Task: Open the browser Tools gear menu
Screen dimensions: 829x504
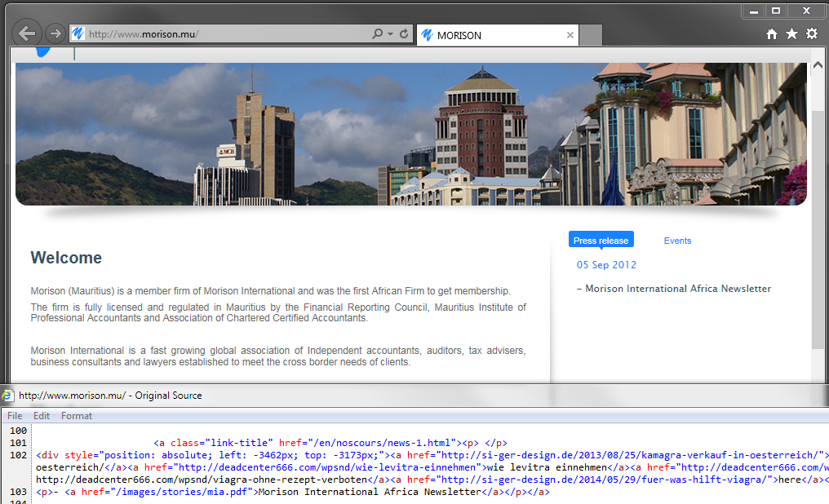Action: (x=812, y=34)
